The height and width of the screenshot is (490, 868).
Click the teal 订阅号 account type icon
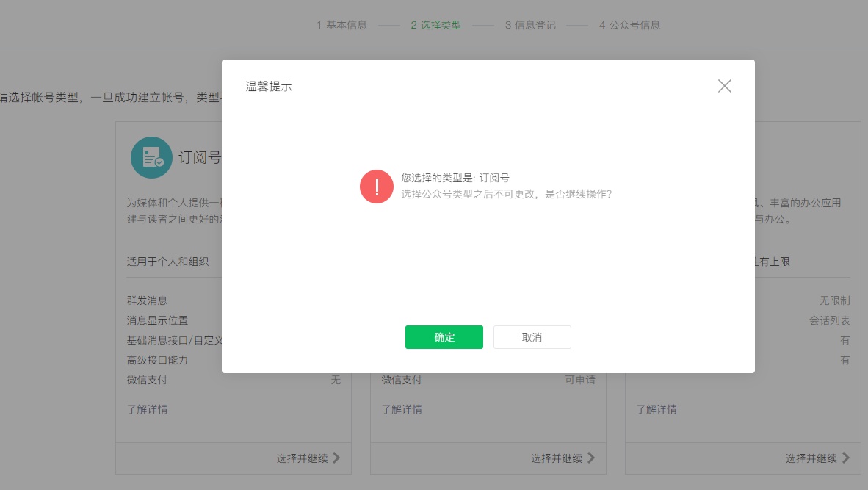(x=151, y=157)
